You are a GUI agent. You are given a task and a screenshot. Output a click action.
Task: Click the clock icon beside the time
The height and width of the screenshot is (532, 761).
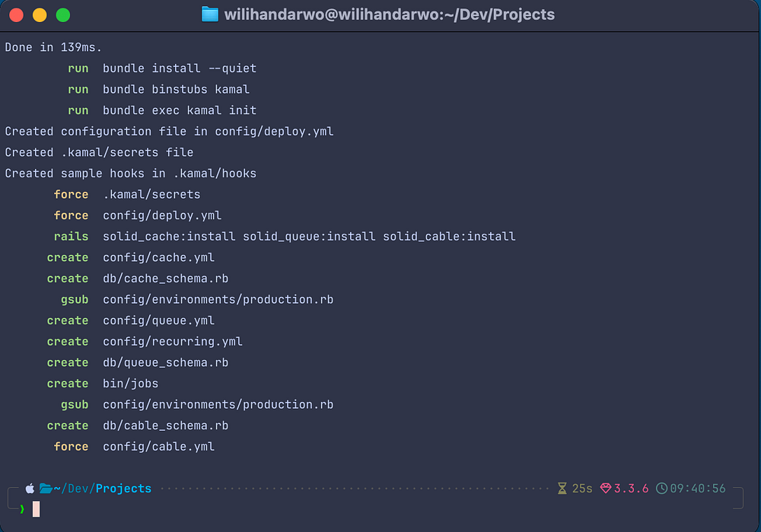pyautogui.click(x=661, y=489)
